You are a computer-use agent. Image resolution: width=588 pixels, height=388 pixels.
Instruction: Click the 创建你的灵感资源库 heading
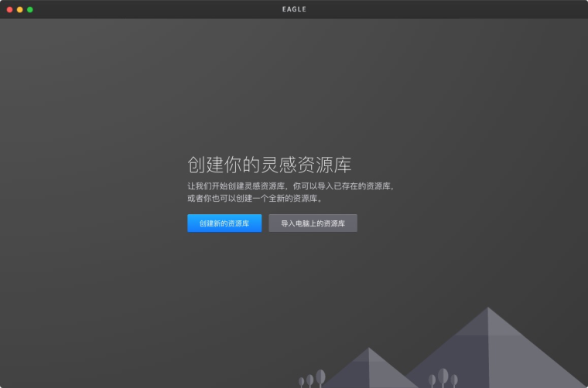[x=269, y=165]
